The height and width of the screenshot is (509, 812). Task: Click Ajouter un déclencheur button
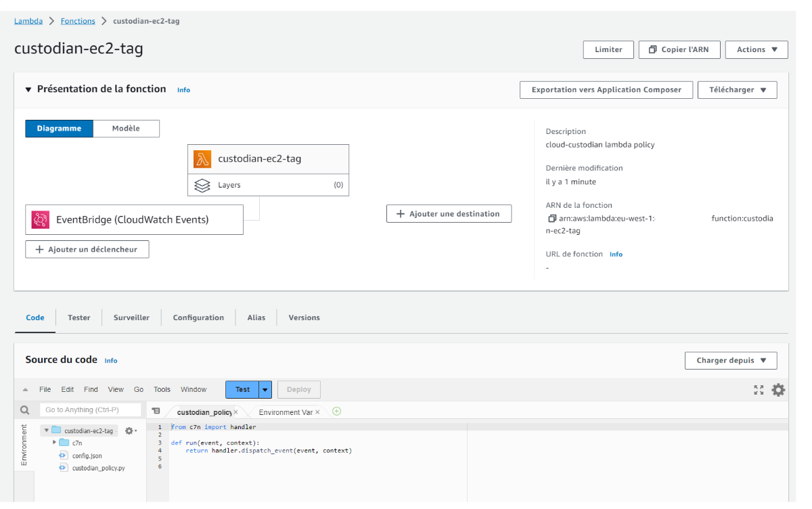[x=87, y=250]
